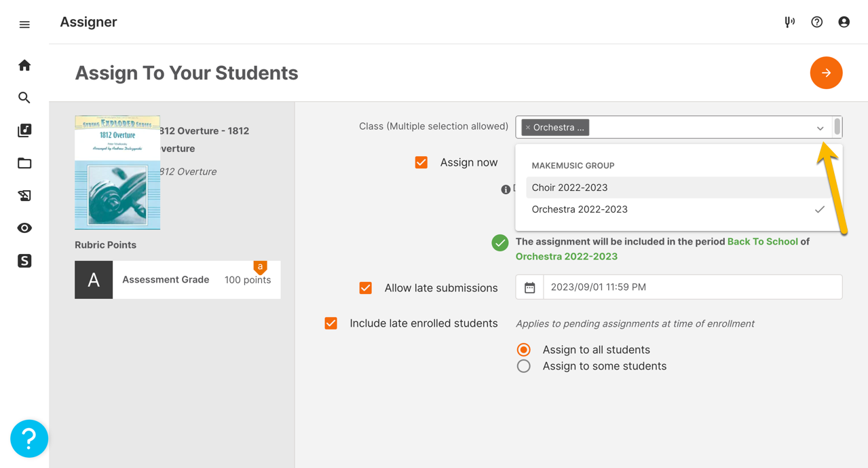Open the Orchestra 2022-2023 green link
868x468 pixels.
[x=567, y=256]
